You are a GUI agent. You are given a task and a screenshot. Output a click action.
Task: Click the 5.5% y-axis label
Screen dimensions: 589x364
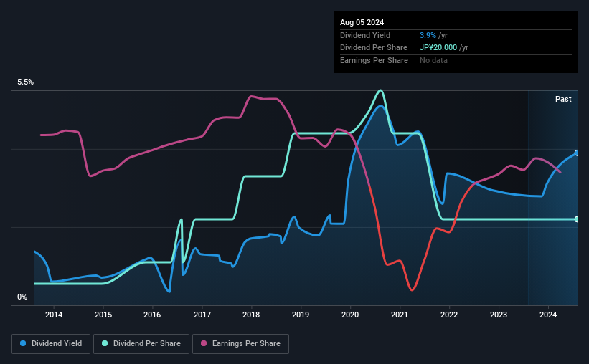tap(25, 82)
